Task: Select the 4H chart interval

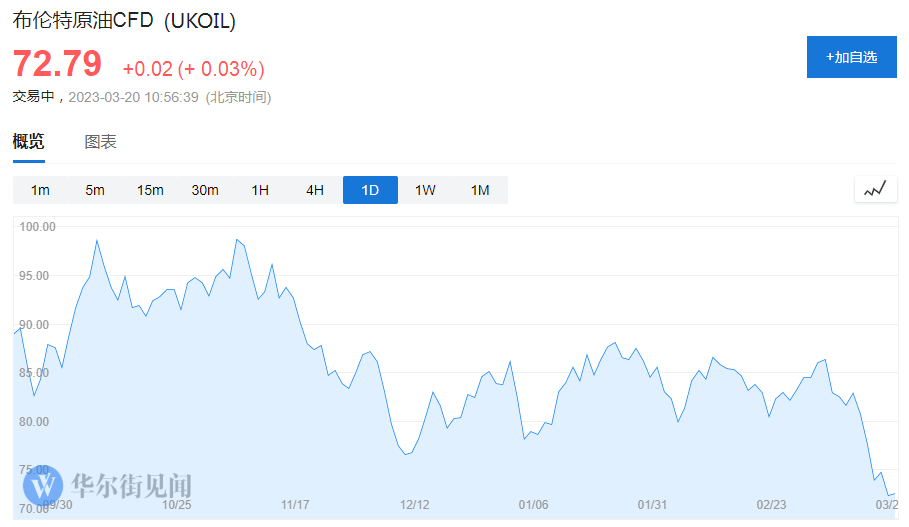Action: tap(315, 190)
